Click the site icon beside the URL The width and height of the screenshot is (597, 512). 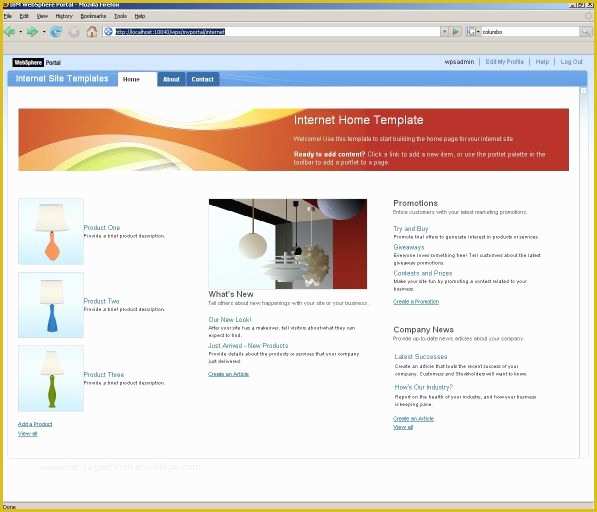(109, 32)
